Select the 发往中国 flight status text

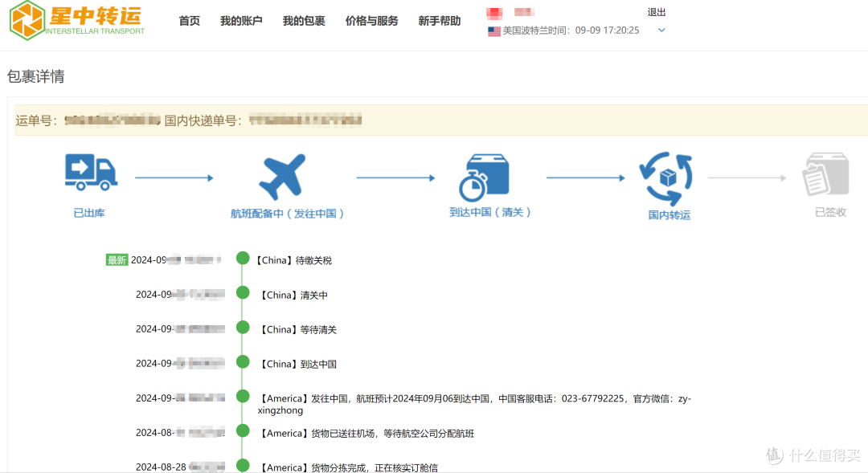[x=474, y=405]
